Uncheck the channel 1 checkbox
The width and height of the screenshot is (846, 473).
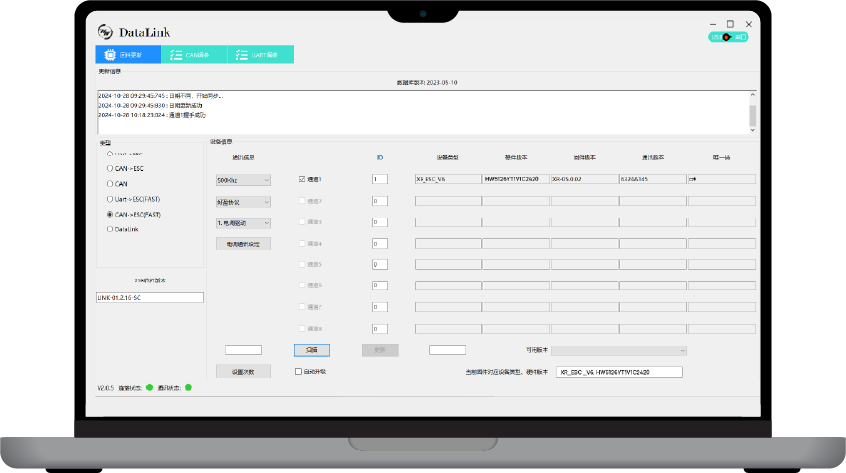(x=302, y=180)
